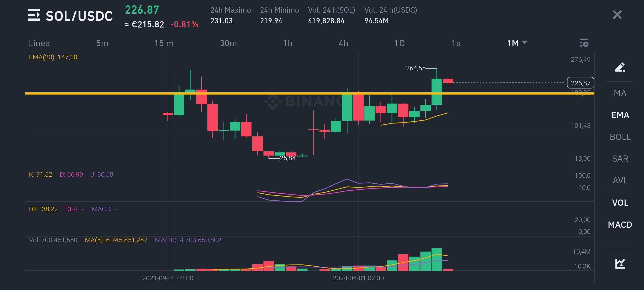The image size is (644, 290).
Task: Click the Vol. 24 h(SOL) value 419,828.84
Action: tap(326, 21)
